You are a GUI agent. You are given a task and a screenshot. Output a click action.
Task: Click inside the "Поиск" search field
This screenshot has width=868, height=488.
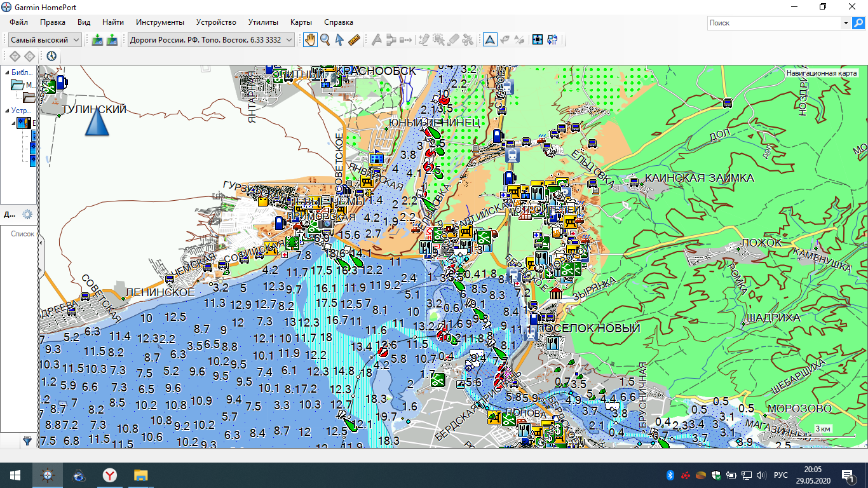point(773,23)
